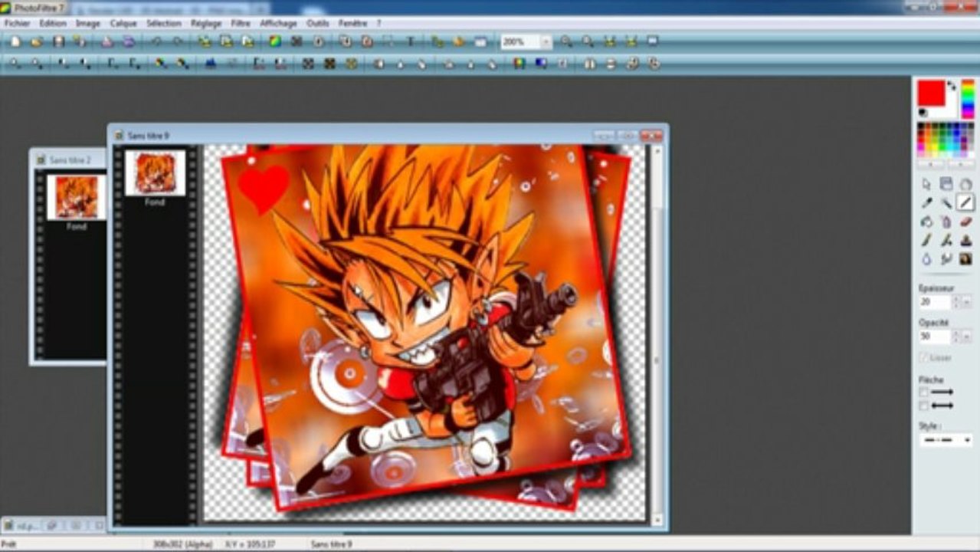Apply horizontal flip from second toolbar
980x552 pixels.
coord(588,64)
